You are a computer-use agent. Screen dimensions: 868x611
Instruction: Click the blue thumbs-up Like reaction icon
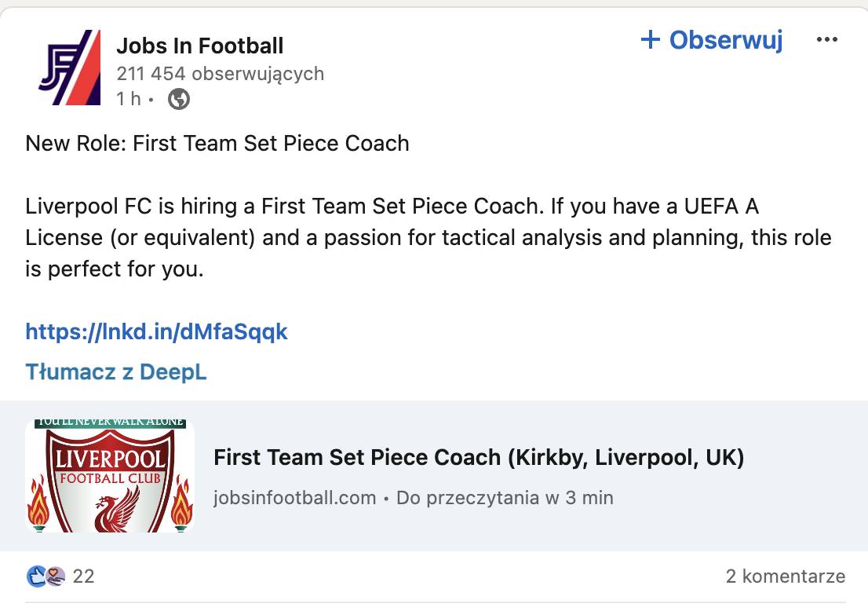coord(36,577)
